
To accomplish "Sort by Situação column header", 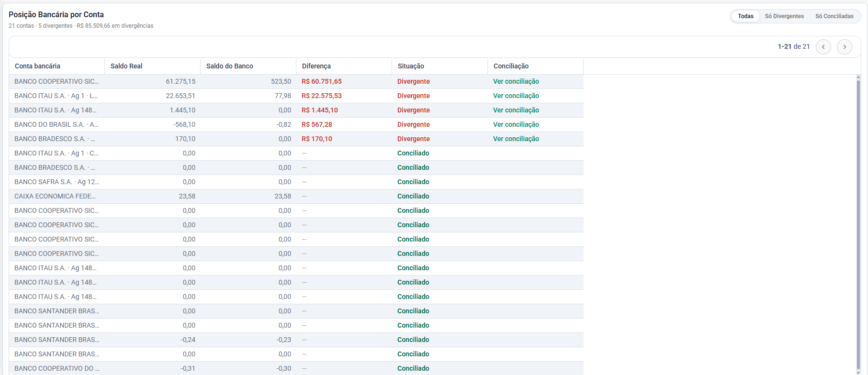I will click(x=440, y=66).
